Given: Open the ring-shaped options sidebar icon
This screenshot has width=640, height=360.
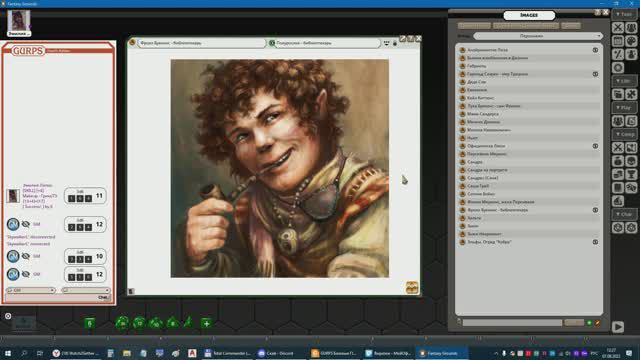Looking at the screenshot, I should pyautogui.click(x=618, y=68).
